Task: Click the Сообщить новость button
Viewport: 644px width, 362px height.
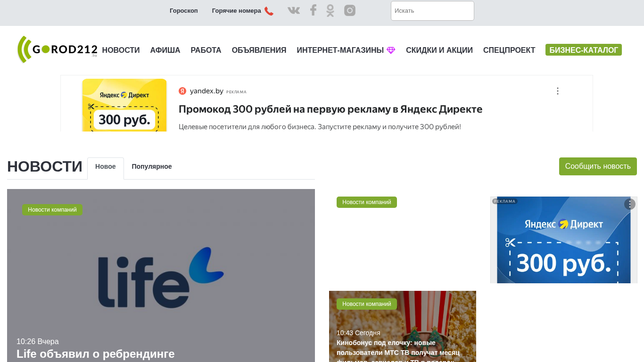Action: pyautogui.click(x=598, y=166)
